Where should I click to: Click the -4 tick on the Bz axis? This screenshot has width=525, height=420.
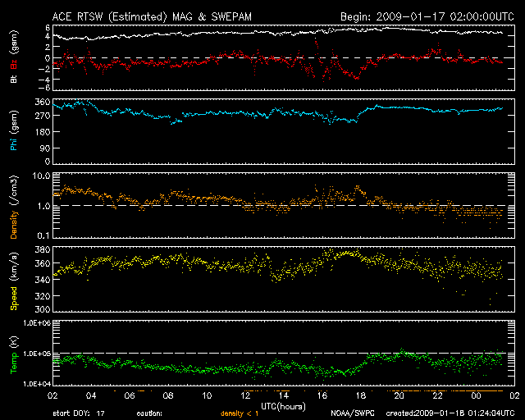(x=44, y=80)
